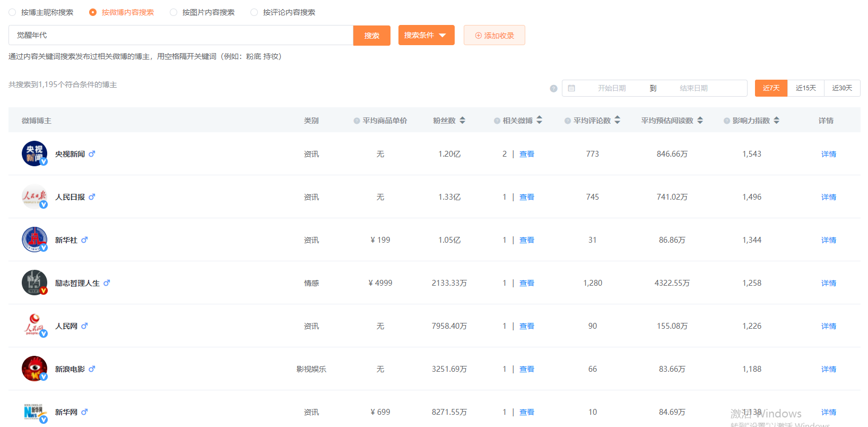Viewport: 868px width, 427px height.
Task: Open 央视新闻 avatar thumbnail
Action: coord(34,153)
